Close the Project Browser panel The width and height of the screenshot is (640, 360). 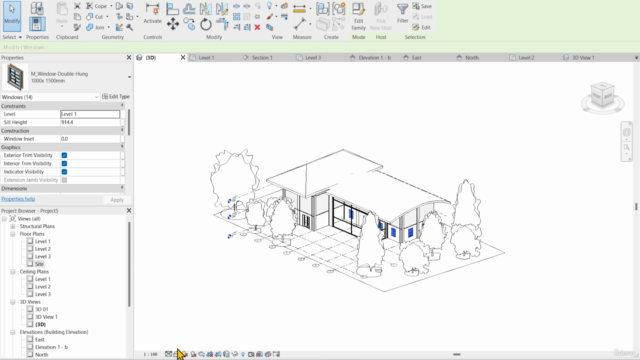click(x=129, y=211)
